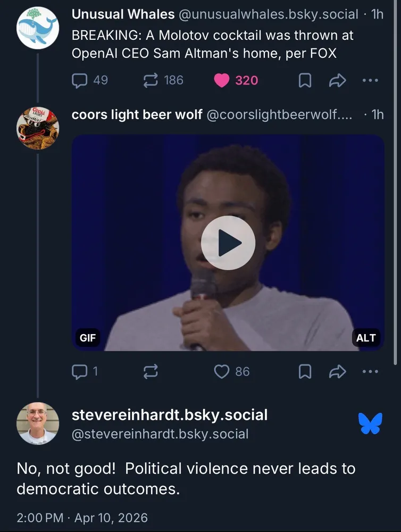The width and height of the screenshot is (401, 532).
Task: Reply to coors light beer wolf post
Action: click(x=80, y=371)
